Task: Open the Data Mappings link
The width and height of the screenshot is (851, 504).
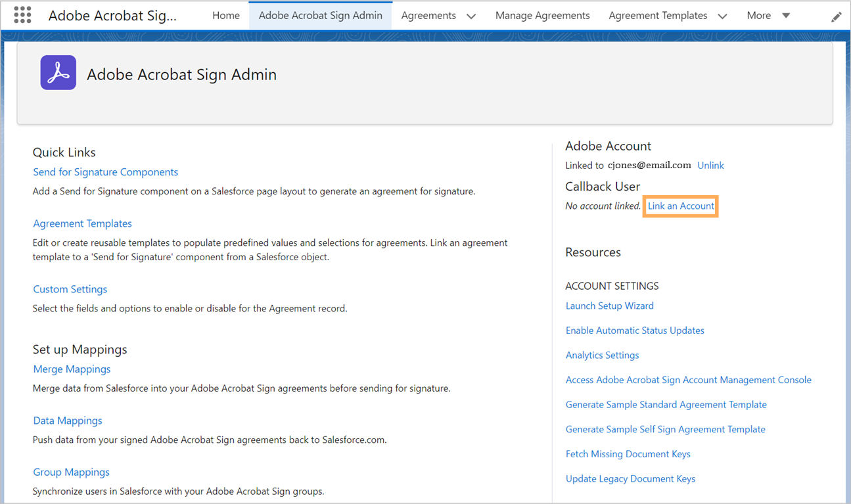Action: (68, 421)
